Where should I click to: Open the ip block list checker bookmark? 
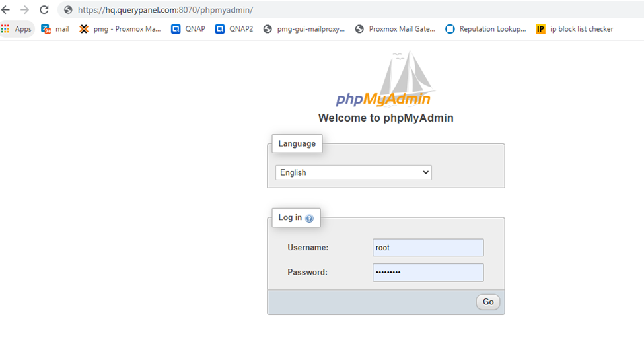(x=575, y=29)
